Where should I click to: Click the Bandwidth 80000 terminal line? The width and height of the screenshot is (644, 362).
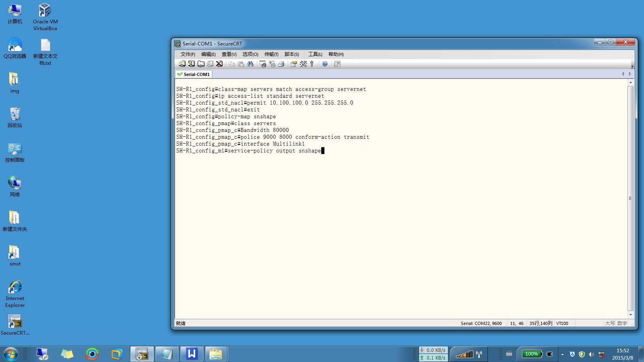[233, 130]
